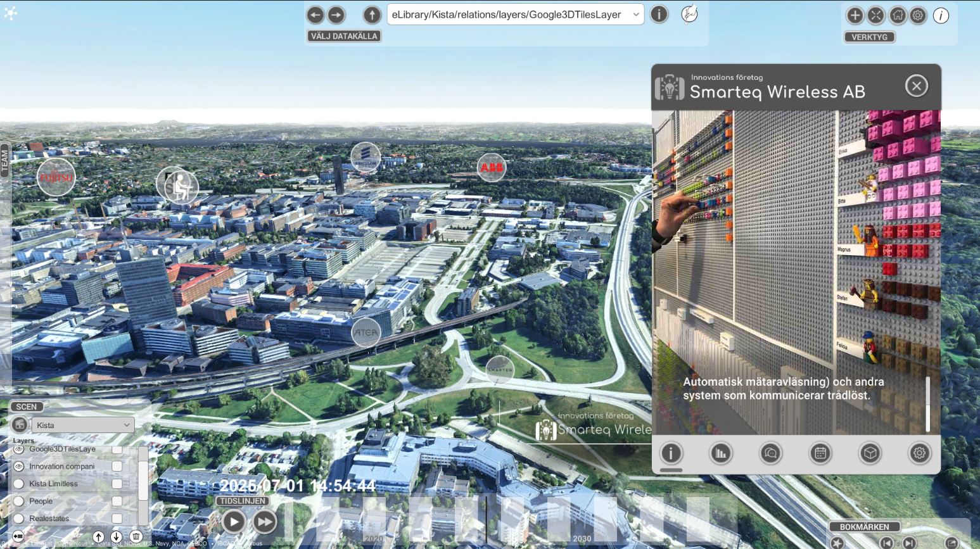Toggle visibility of Realestates layer
Screen dimensions: 980x549
pos(19,519)
